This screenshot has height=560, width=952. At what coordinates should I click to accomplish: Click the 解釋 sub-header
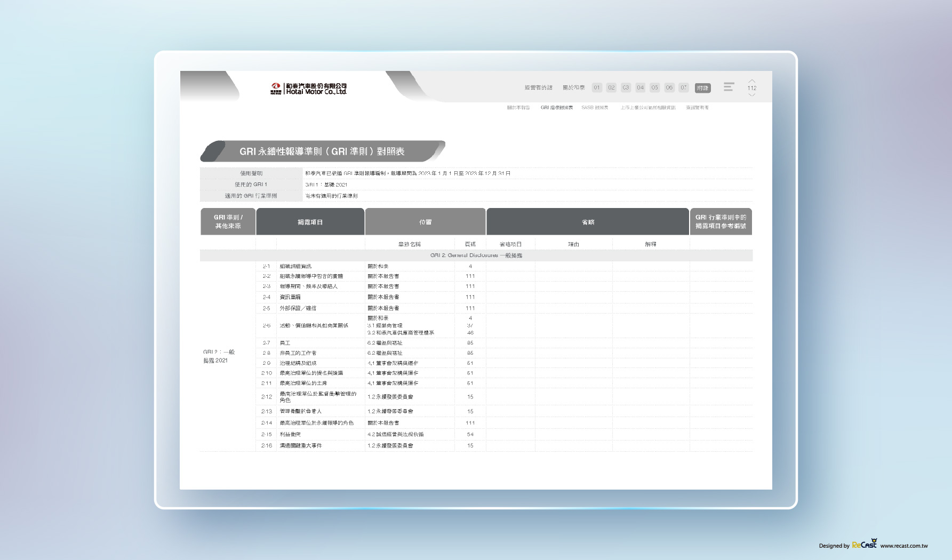651,244
